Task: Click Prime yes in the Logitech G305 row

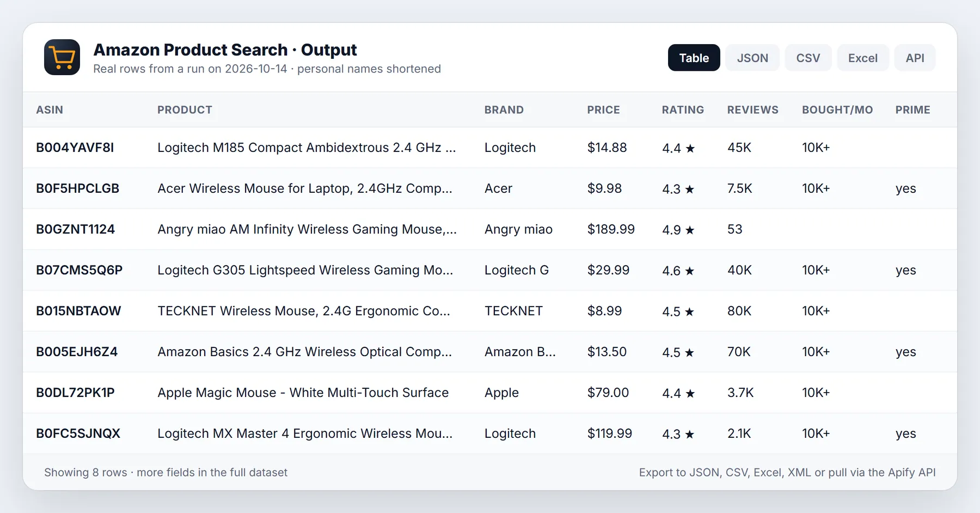Action: (906, 271)
